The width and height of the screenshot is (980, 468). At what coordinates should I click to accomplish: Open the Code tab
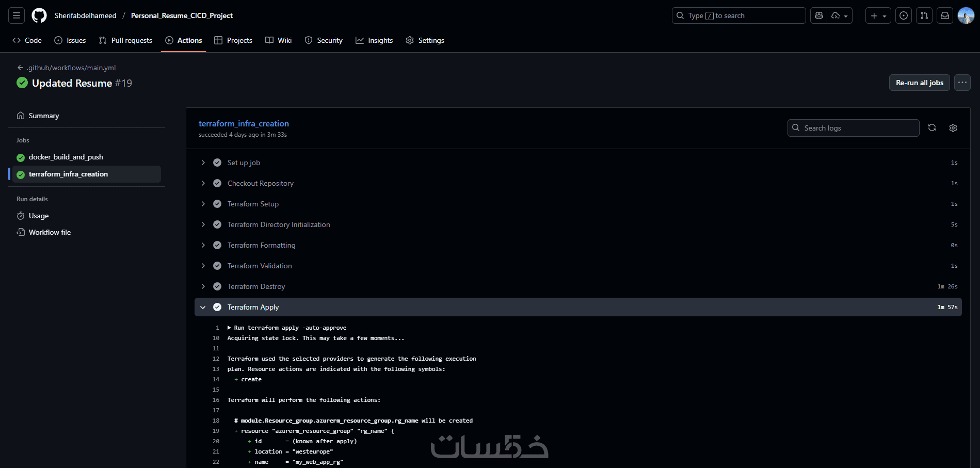pos(27,40)
